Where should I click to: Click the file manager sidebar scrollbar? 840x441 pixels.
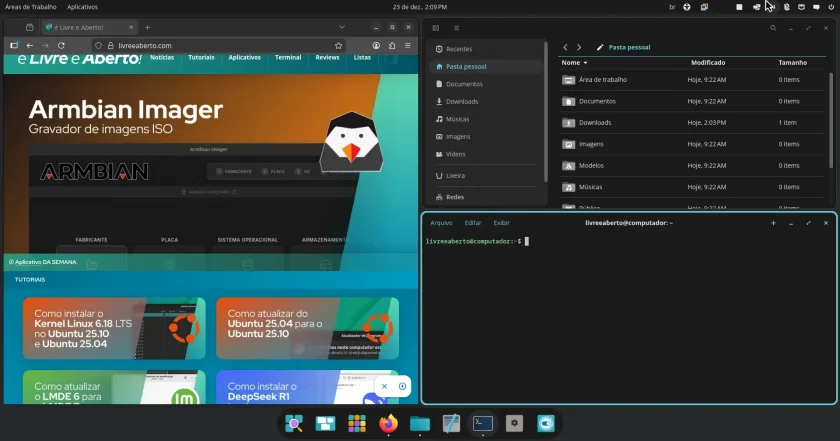tap(545, 113)
